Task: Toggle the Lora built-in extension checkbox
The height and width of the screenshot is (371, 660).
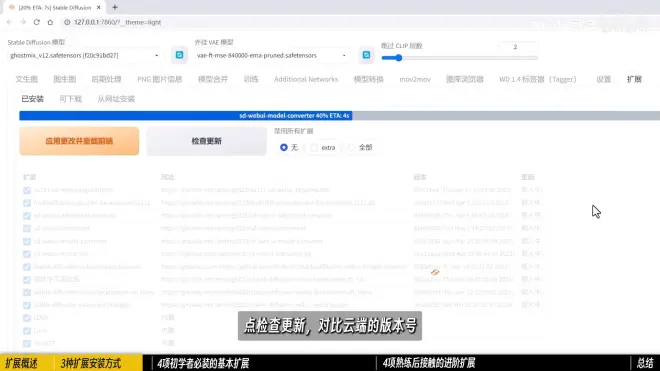Action: pyautogui.click(x=27, y=331)
